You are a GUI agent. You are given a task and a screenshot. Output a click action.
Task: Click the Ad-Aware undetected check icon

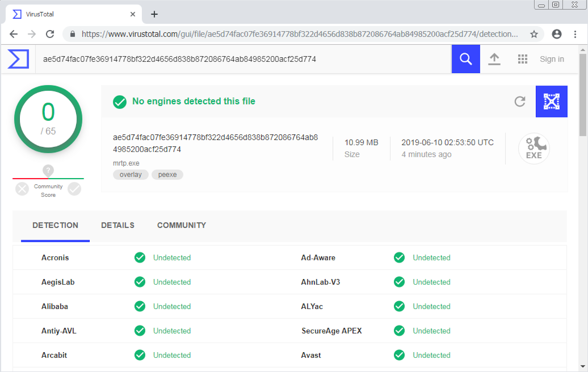[399, 257]
